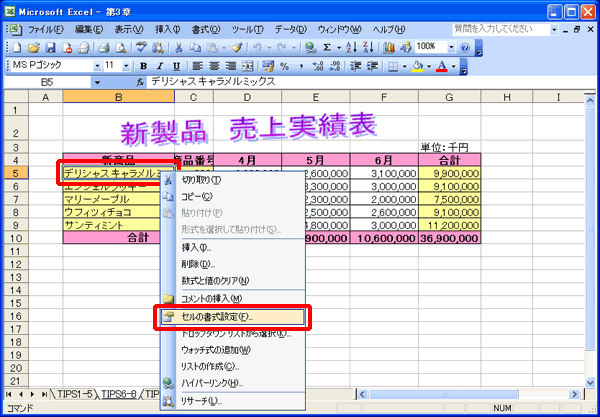Sort descending with the Z-A icon
The width and height of the screenshot is (600, 417).
pyautogui.click(x=368, y=47)
